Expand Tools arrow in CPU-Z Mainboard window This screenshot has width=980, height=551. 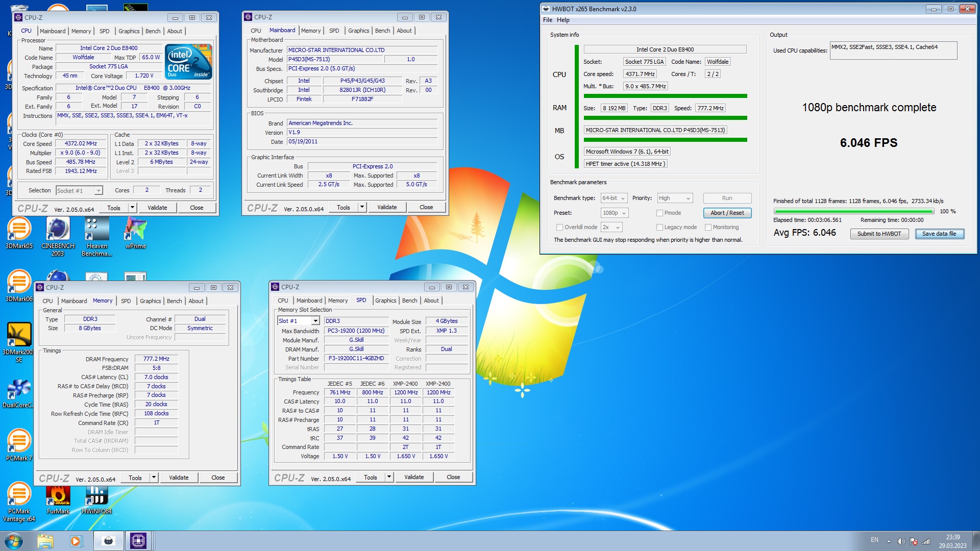(362, 207)
